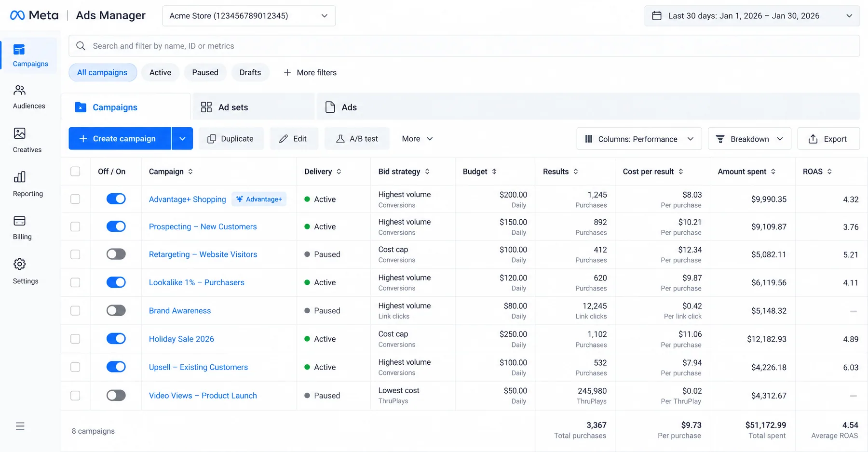Image resolution: width=868 pixels, height=452 pixels.
Task: Click the $51,172.99 total spent value
Action: (x=766, y=425)
